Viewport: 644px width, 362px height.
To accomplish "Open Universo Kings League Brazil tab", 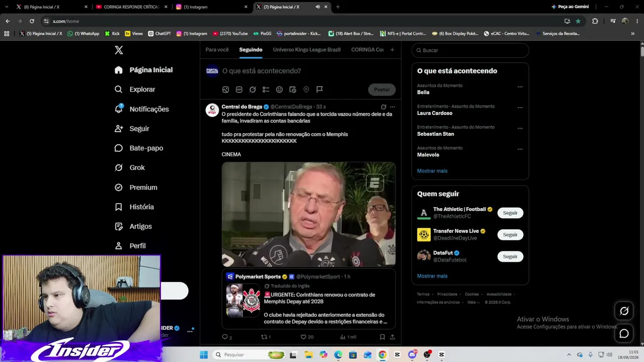I will (307, 50).
